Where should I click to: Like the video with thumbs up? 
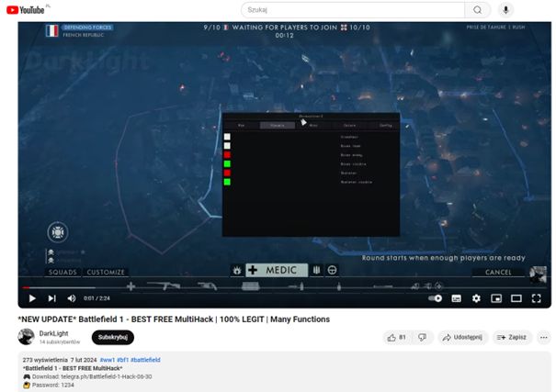click(396, 338)
